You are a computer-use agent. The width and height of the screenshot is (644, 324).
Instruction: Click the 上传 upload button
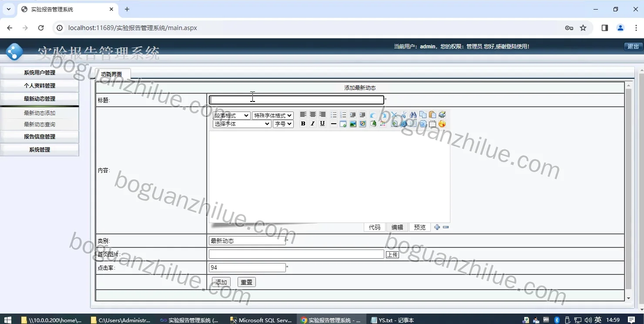[x=392, y=254]
